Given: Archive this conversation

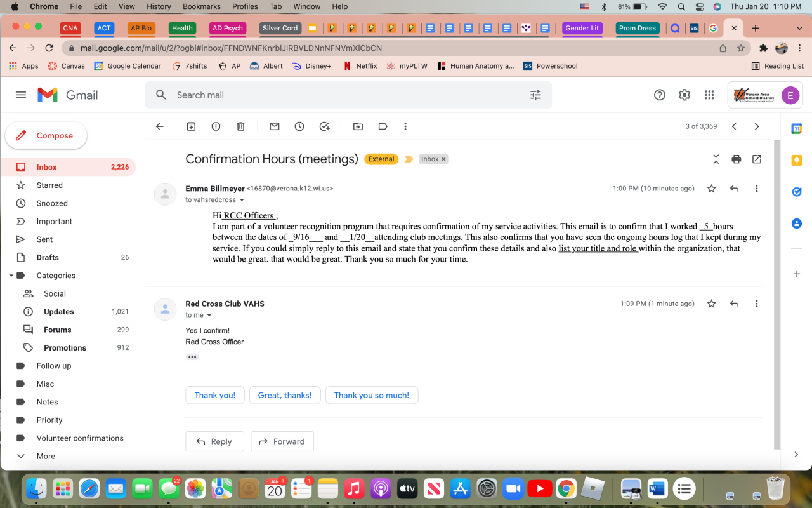Looking at the screenshot, I should coord(191,126).
